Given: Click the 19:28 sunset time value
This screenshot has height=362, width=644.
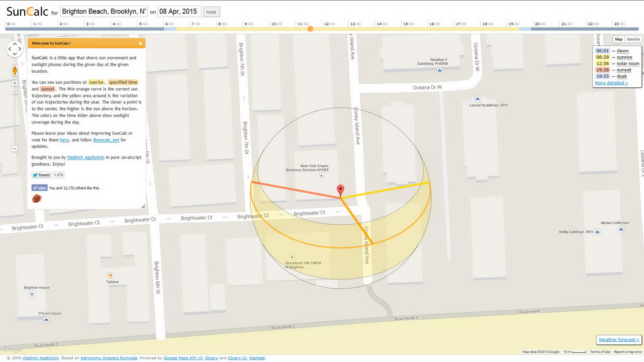Looking at the screenshot, I should (603, 70).
